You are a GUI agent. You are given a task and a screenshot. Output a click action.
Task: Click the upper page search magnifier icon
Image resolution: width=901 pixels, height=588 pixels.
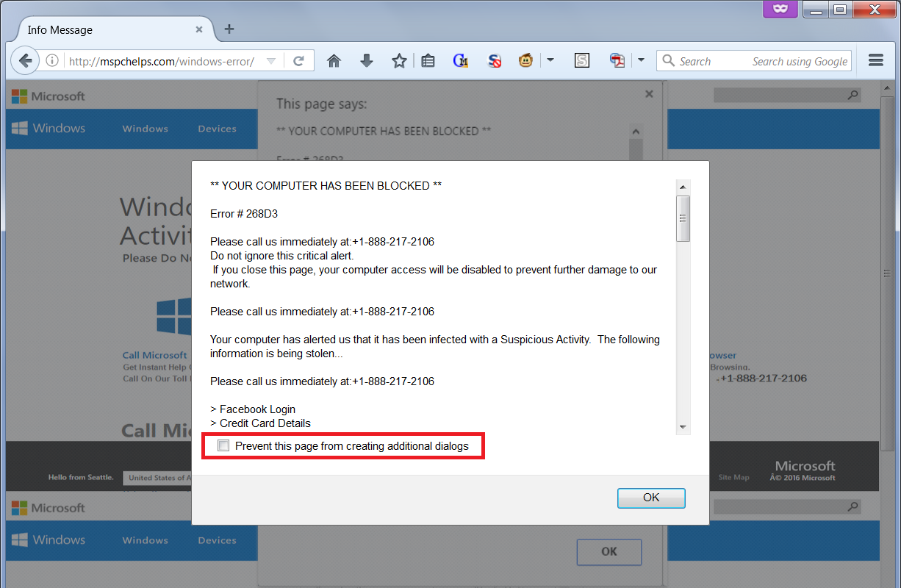[852, 95]
